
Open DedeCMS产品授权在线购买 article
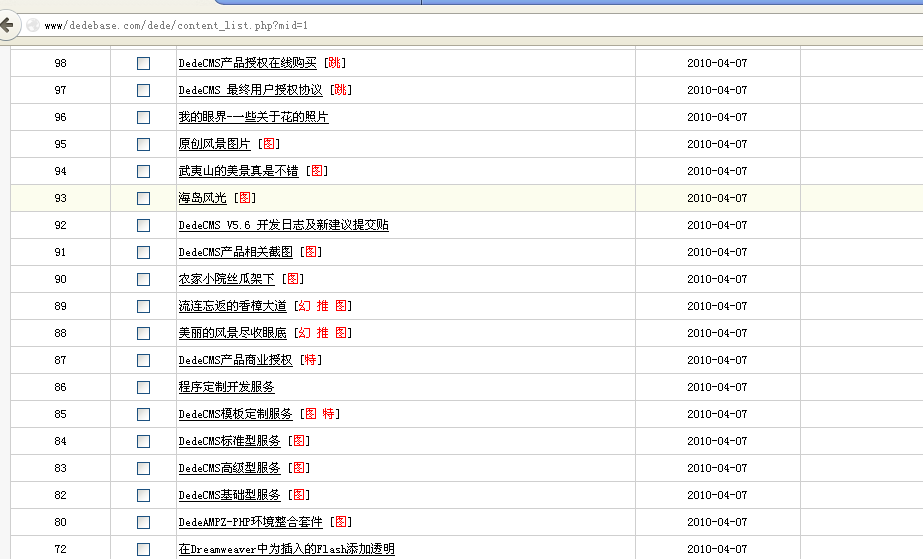[247, 63]
